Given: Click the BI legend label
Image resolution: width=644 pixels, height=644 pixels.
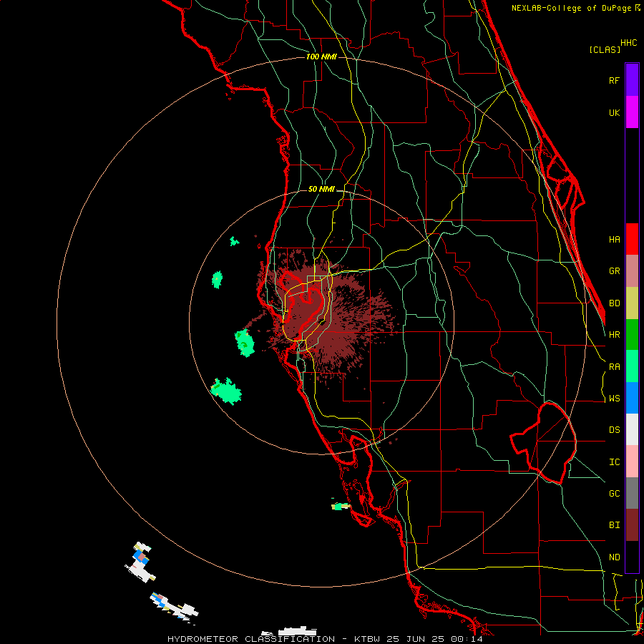Looking at the screenshot, I should (x=614, y=525).
